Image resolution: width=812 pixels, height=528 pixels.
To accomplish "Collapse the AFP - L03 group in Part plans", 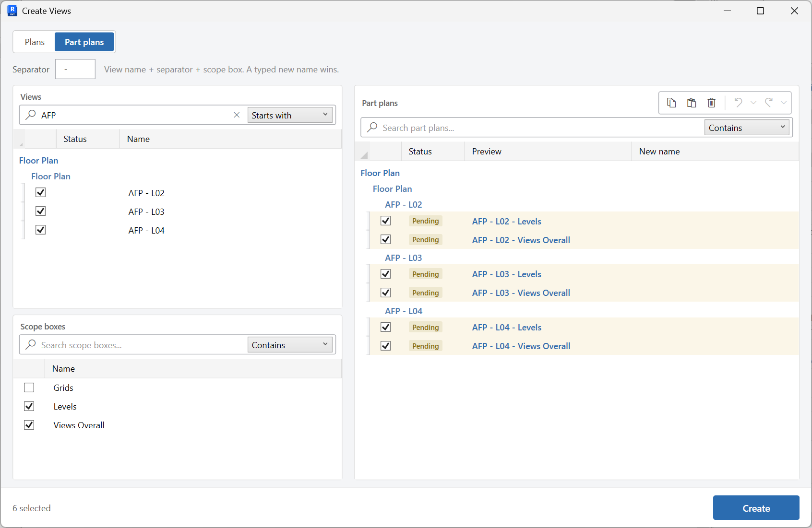I will tap(404, 258).
